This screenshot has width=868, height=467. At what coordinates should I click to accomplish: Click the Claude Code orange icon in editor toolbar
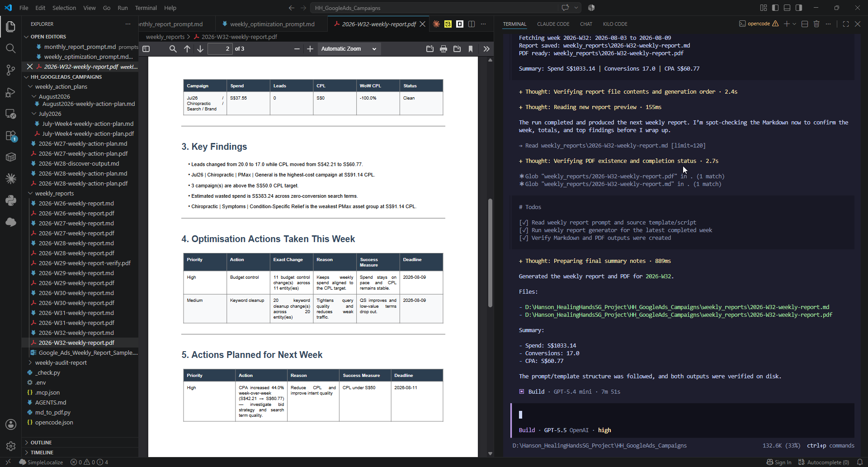[x=436, y=24]
